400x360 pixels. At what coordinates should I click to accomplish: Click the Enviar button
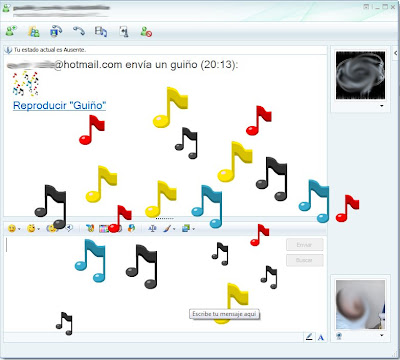pos(305,245)
